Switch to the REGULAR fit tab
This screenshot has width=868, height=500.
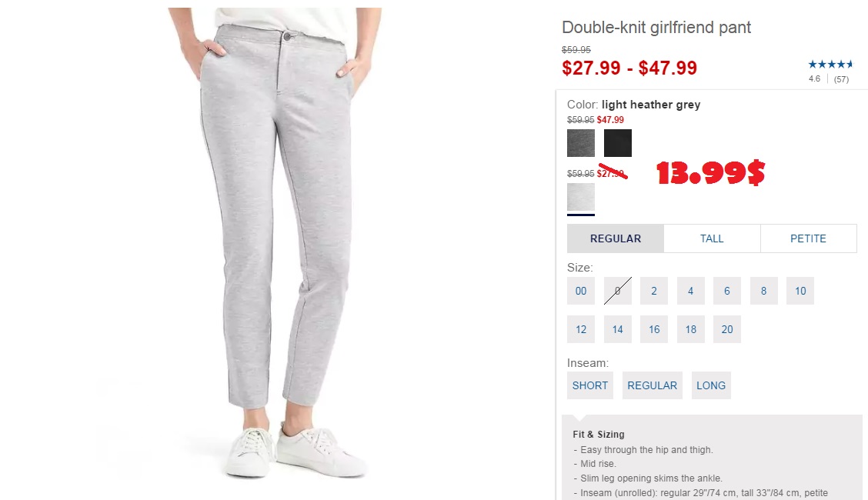(x=616, y=238)
